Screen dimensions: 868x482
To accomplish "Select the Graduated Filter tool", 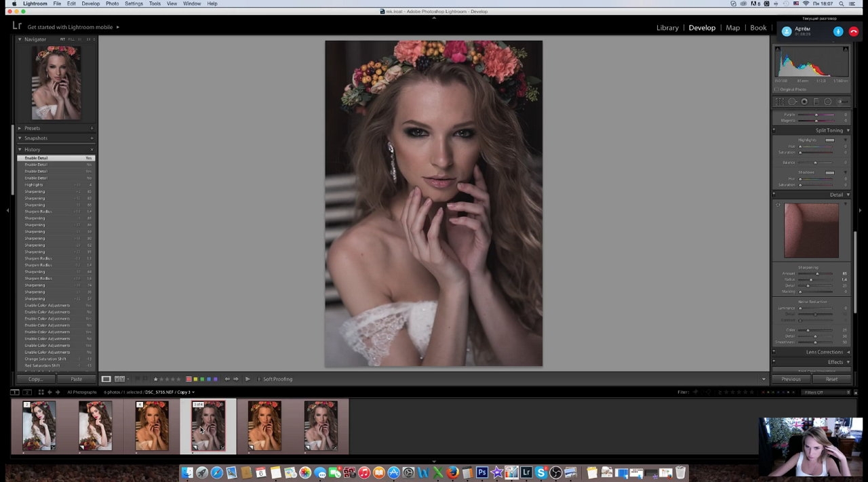I will coord(816,102).
